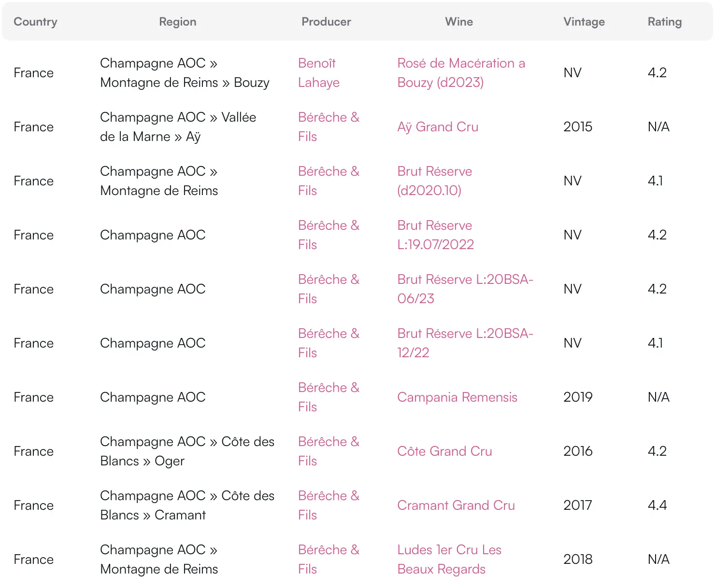Sort by the Vintage column header
This screenshot has height=588, width=715.
[x=584, y=22]
